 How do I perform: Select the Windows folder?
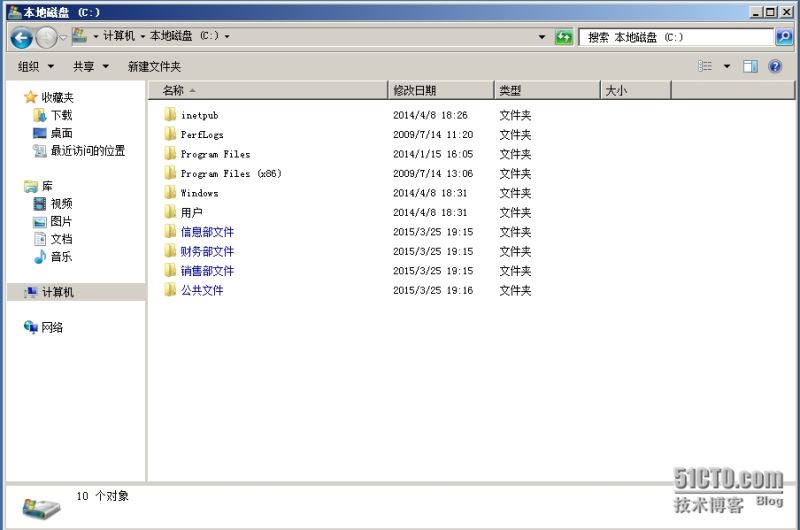pos(199,193)
